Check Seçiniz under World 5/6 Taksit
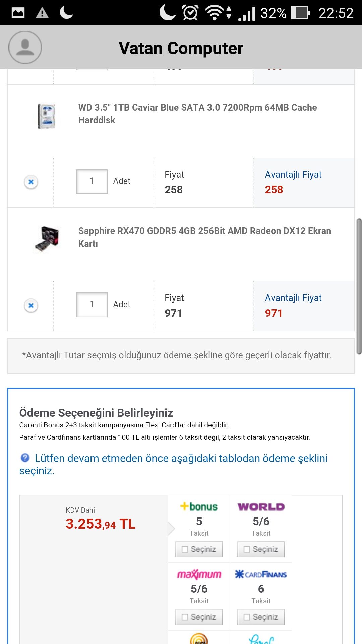The width and height of the screenshot is (362, 644). [x=261, y=549]
